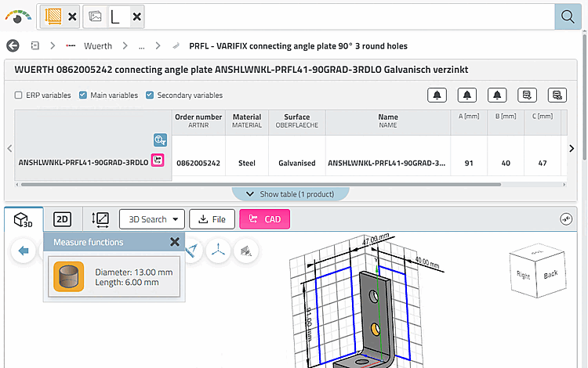Collapse the viewer with round arrows icon
The width and height of the screenshot is (588, 368).
click(x=566, y=219)
